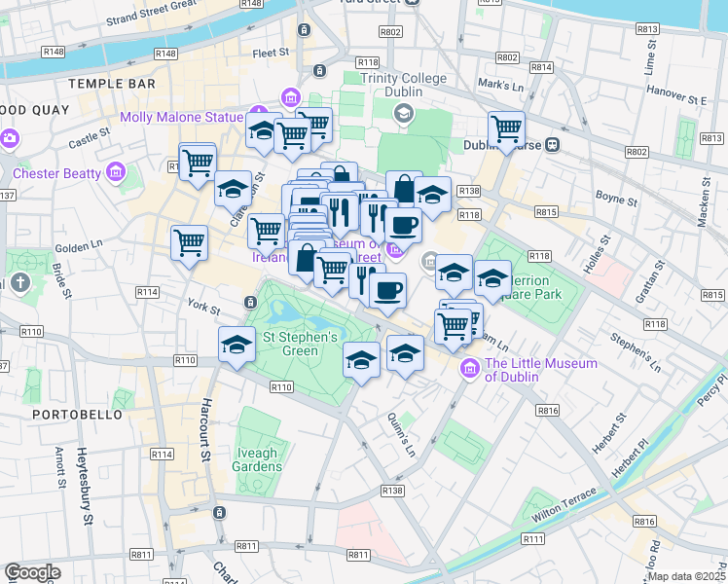Click the Hanover St E label
This screenshot has height=584, width=728.
[676, 95]
